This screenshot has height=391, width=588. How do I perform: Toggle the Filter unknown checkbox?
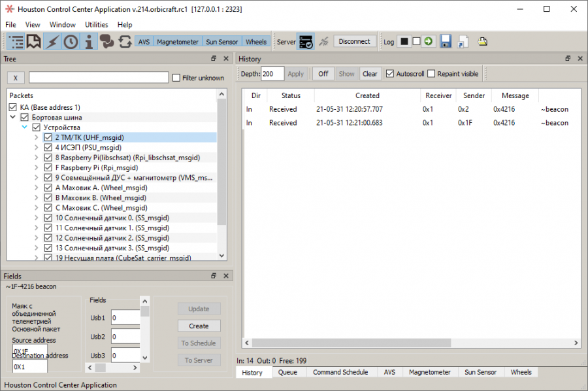177,77
